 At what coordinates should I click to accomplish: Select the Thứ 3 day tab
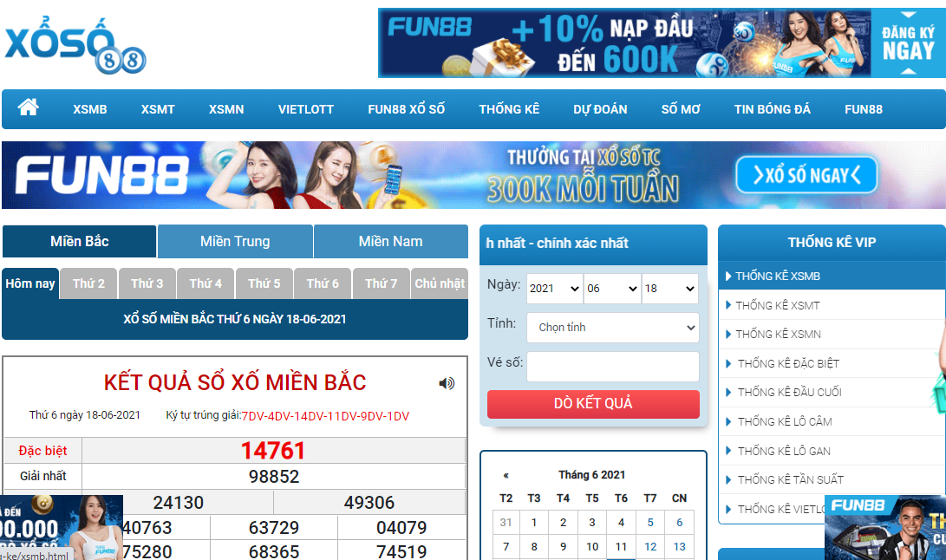pos(147,283)
